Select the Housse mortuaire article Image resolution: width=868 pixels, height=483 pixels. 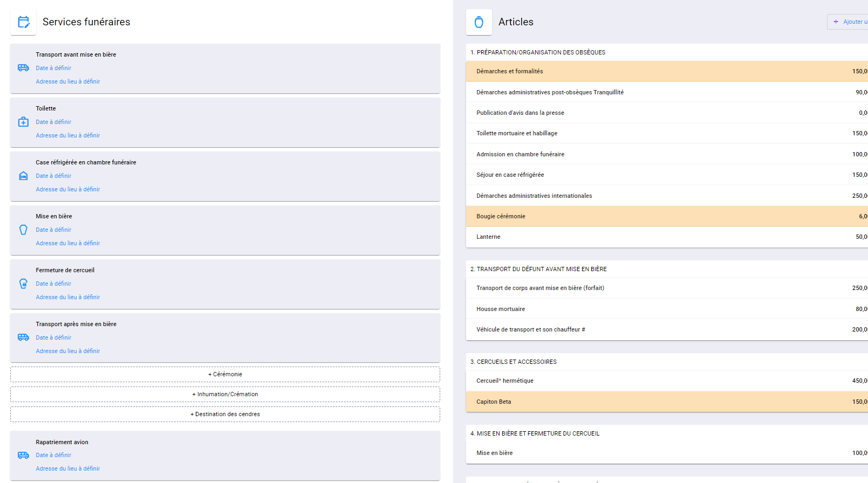667,309
